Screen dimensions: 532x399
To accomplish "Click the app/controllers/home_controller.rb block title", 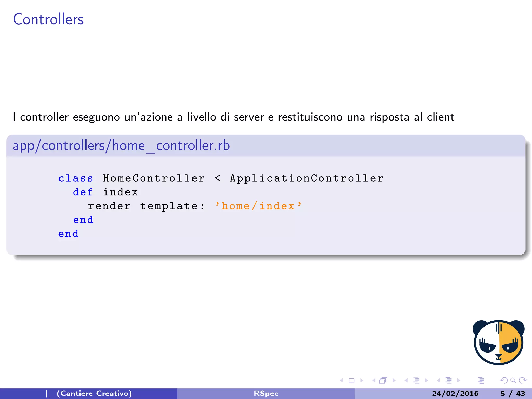I will tap(121, 145).
